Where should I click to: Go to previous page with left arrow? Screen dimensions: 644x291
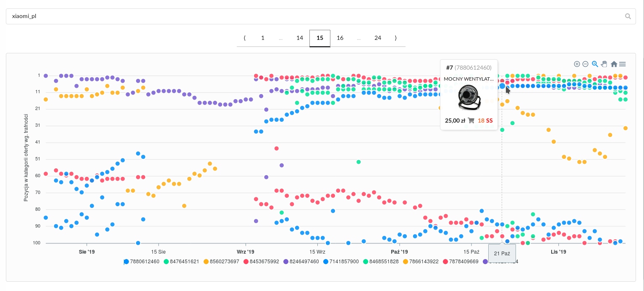click(x=244, y=38)
